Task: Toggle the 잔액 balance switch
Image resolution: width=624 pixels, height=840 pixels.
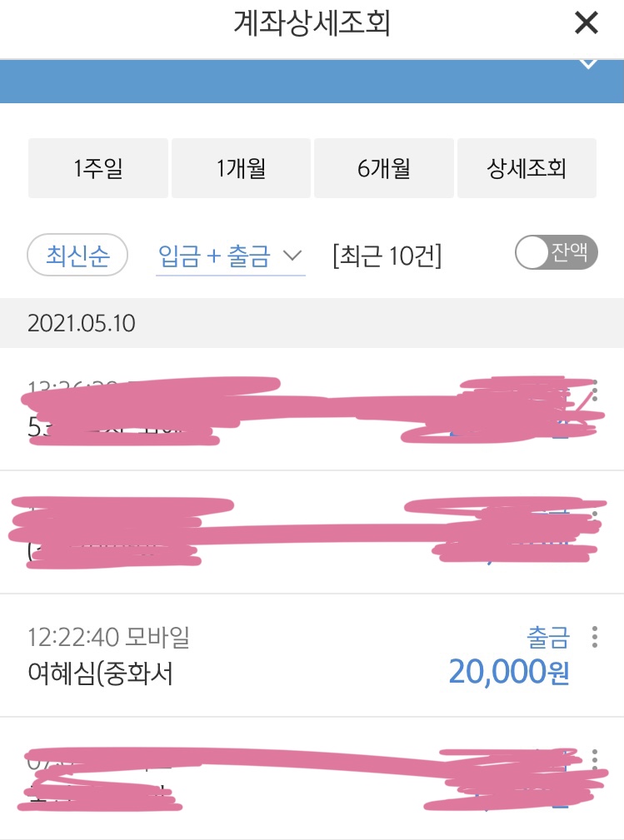Action: tap(556, 253)
